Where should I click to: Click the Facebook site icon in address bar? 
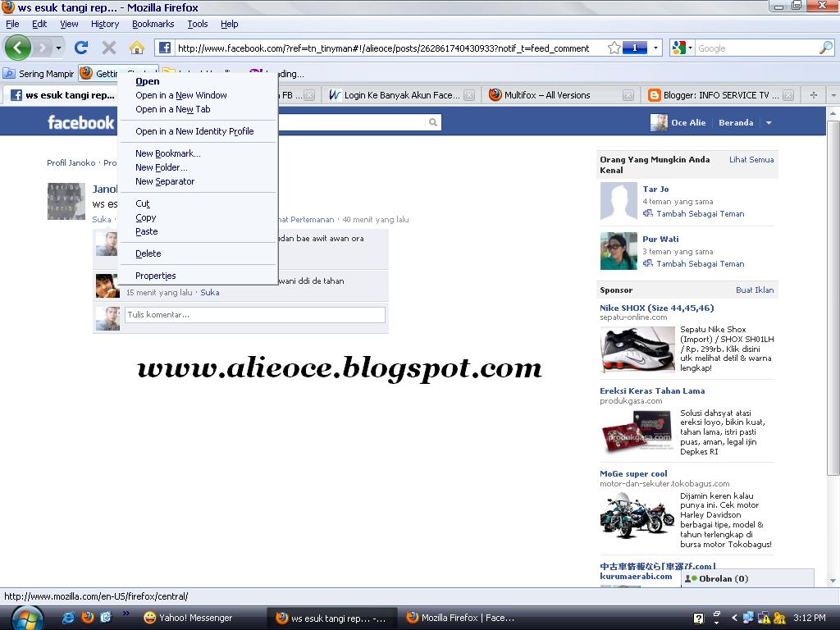[x=165, y=48]
